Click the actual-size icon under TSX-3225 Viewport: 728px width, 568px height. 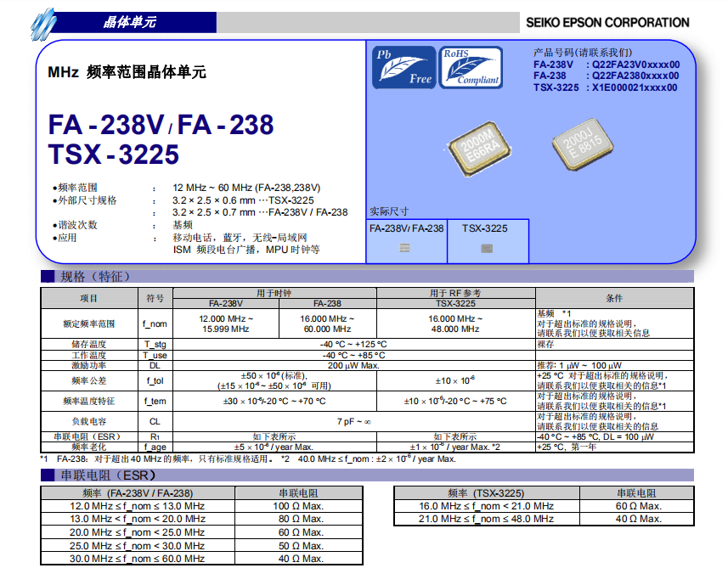pos(487,248)
